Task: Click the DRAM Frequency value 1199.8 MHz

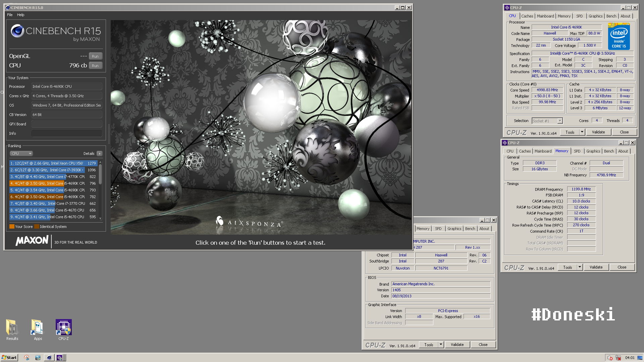Action: coord(581,189)
